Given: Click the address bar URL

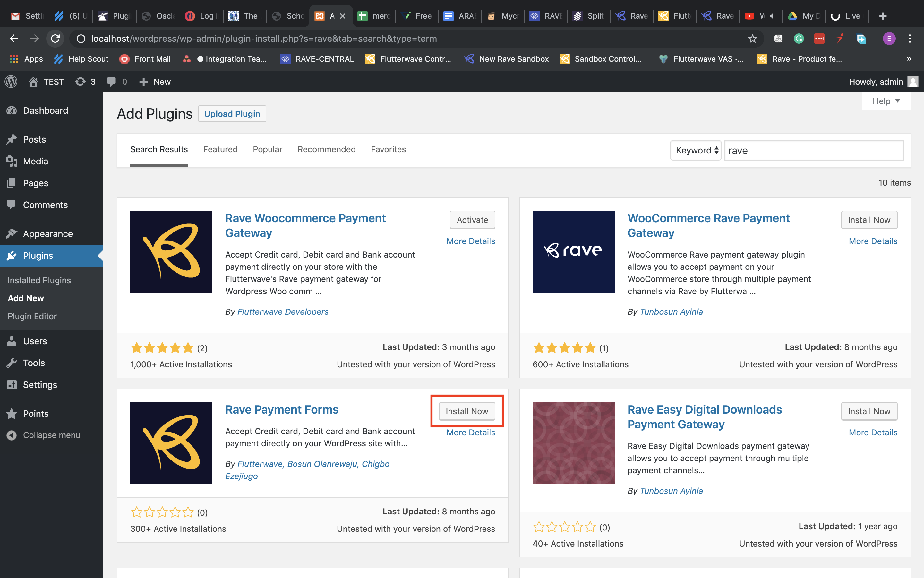Looking at the screenshot, I should click(264, 39).
